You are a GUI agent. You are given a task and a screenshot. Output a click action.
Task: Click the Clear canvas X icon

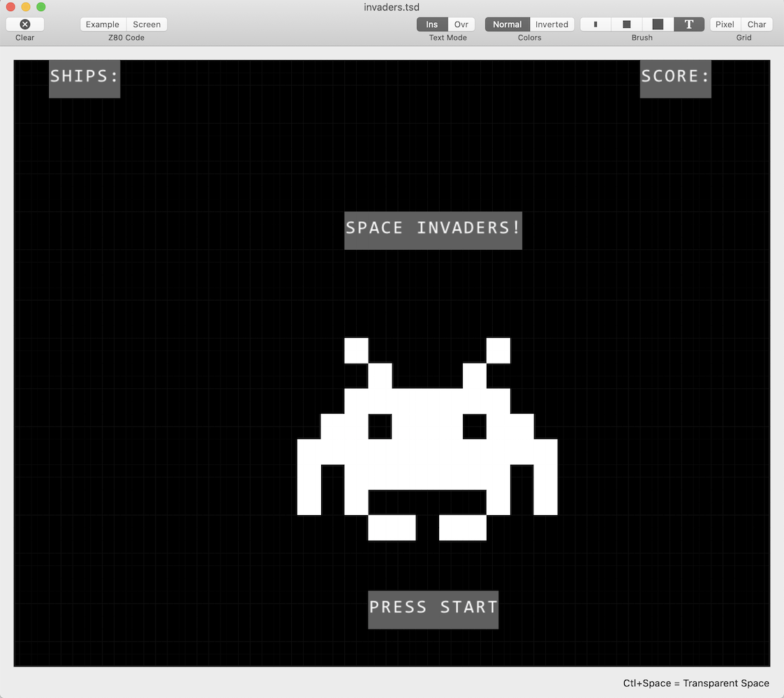click(25, 24)
